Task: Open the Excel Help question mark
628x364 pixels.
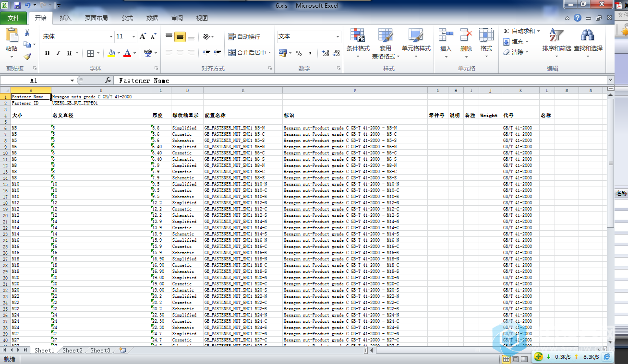Action: [577, 18]
